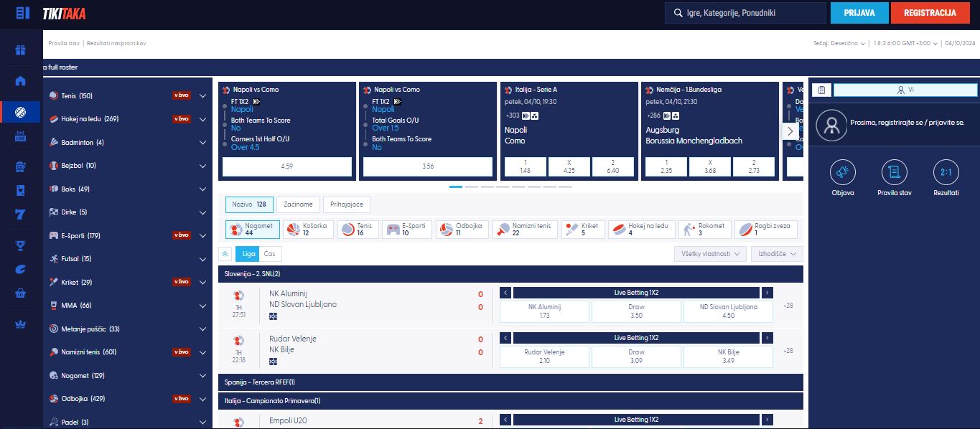Image resolution: width=980 pixels, height=429 pixels.
Task: Open the Pravila stav link at top
Action: [x=64, y=43]
